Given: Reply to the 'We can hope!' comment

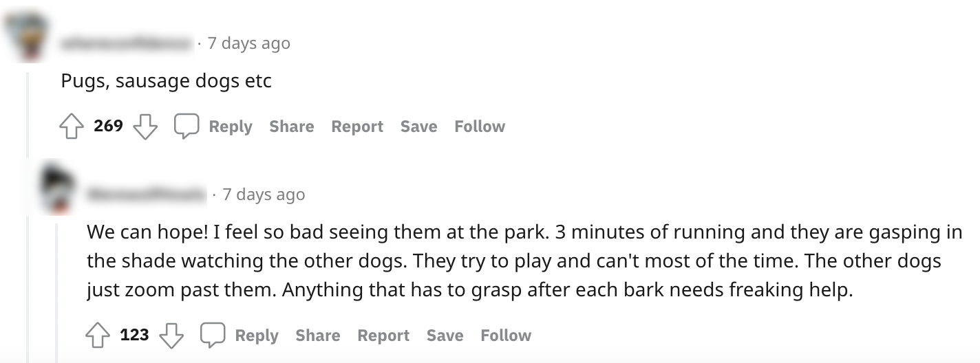Looking at the screenshot, I should coord(257,335).
